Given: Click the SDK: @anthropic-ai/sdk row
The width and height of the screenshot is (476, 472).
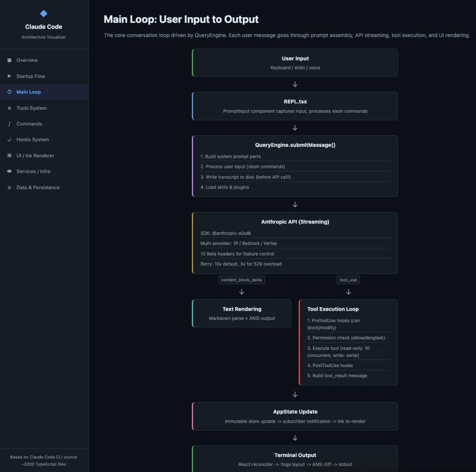Looking at the screenshot, I should click(x=295, y=233).
